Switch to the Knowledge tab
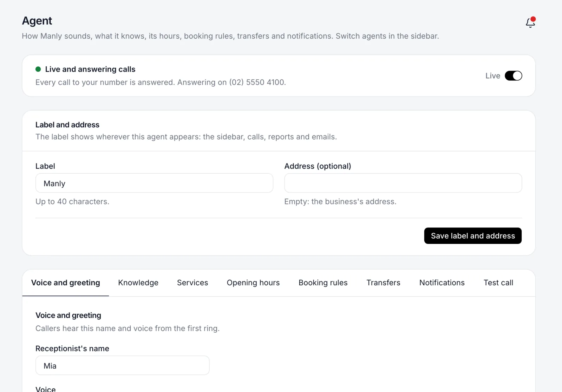Image resolution: width=562 pixels, height=392 pixels. point(138,283)
